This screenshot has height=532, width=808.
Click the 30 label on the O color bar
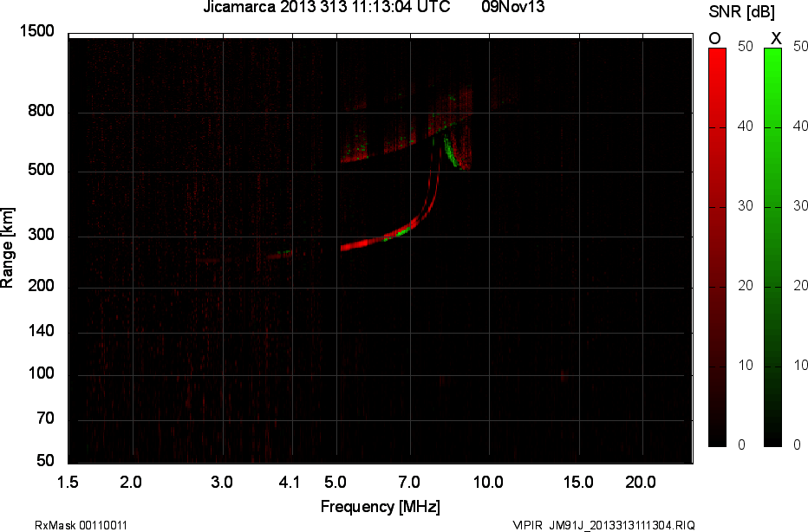click(x=745, y=206)
